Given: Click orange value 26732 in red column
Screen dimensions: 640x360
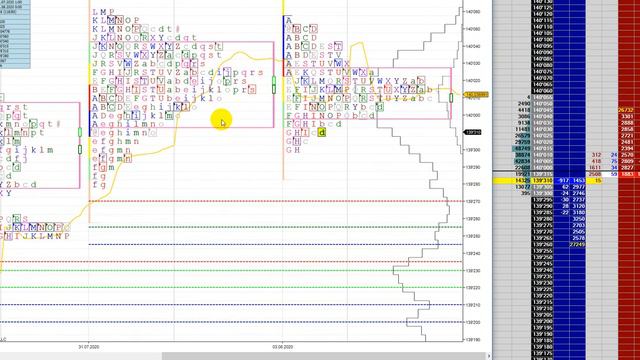Looking at the screenshot, I should 626,110.
